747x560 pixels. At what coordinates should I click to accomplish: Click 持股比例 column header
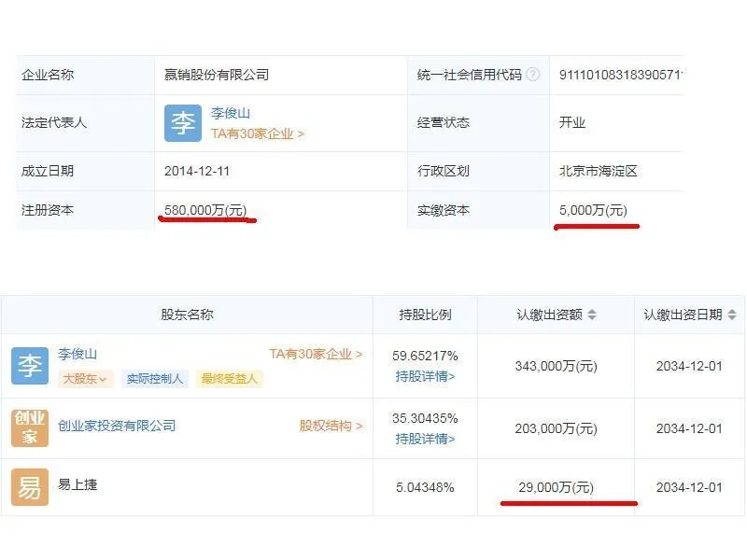pos(425,315)
